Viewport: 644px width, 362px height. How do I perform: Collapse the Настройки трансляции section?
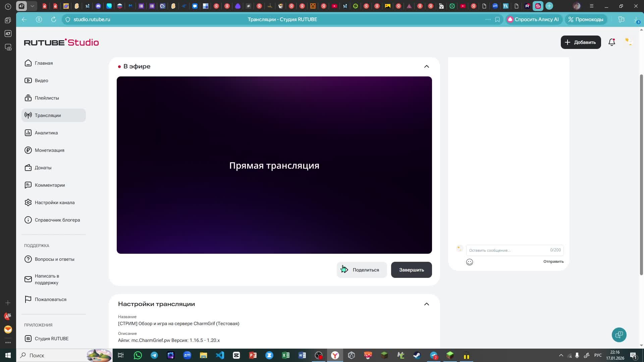coord(426,304)
